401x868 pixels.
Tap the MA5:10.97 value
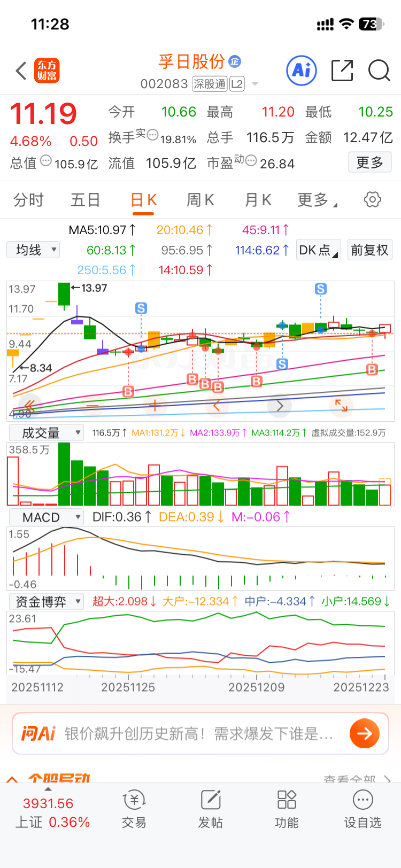[102, 230]
